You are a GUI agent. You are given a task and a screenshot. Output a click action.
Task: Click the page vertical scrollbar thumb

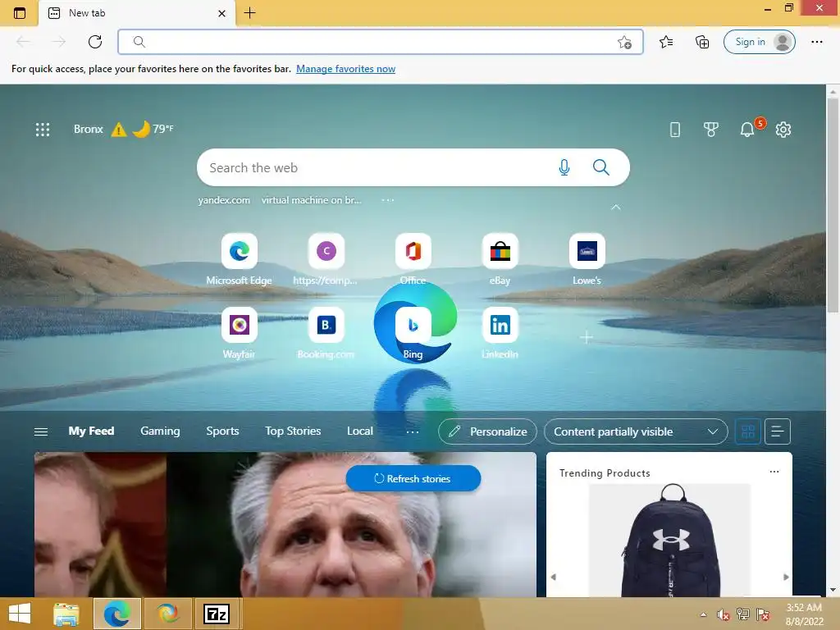(833, 205)
